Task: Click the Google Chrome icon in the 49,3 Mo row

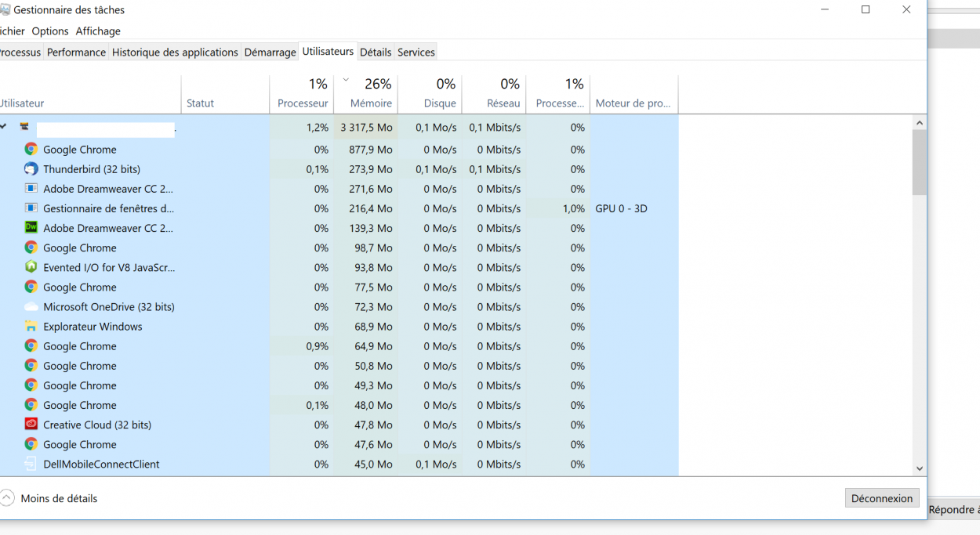Action: (31, 385)
